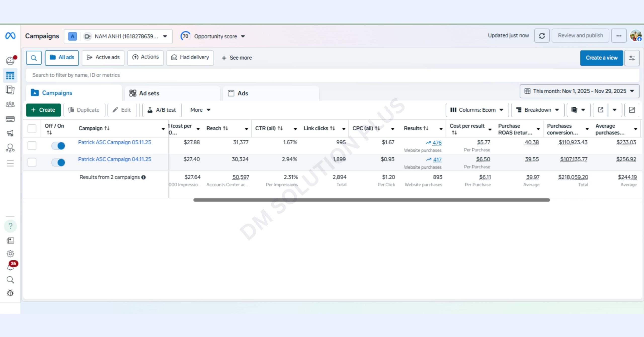Open the This month date range picker
644x337 pixels.
coord(579,91)
